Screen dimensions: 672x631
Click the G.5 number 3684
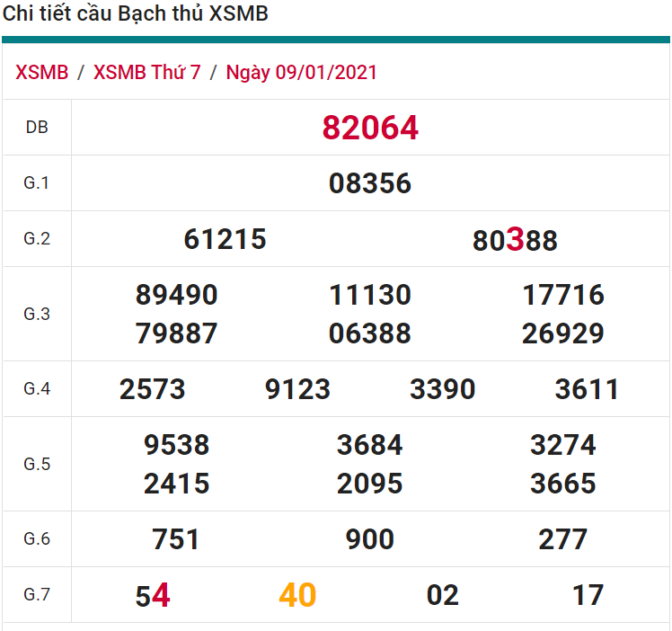[370, 445]
